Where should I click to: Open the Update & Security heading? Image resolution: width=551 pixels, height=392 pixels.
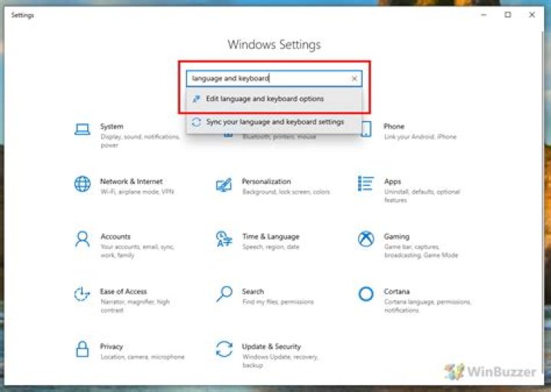click(271, 347)
